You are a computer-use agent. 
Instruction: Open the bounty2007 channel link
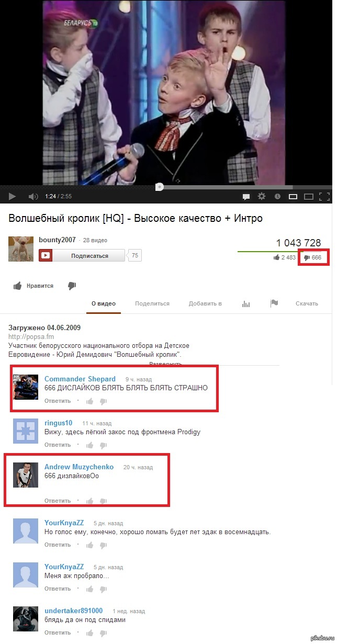(x=57, y=240)
